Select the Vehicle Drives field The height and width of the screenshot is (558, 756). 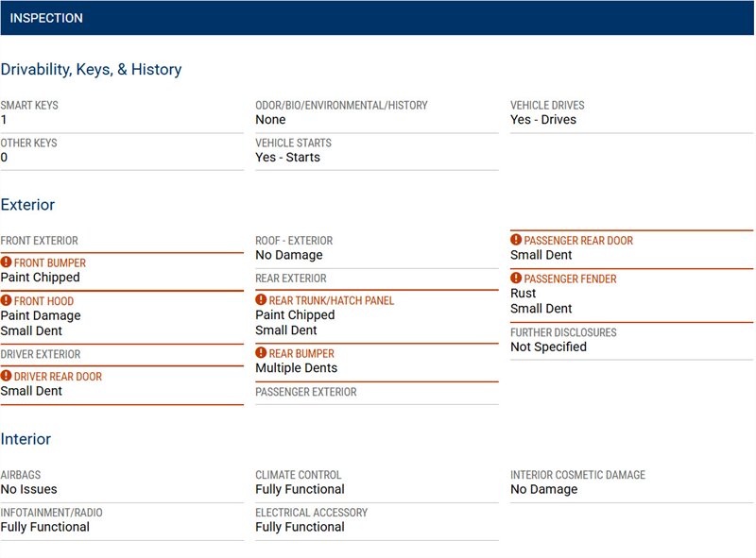(631, 113)
